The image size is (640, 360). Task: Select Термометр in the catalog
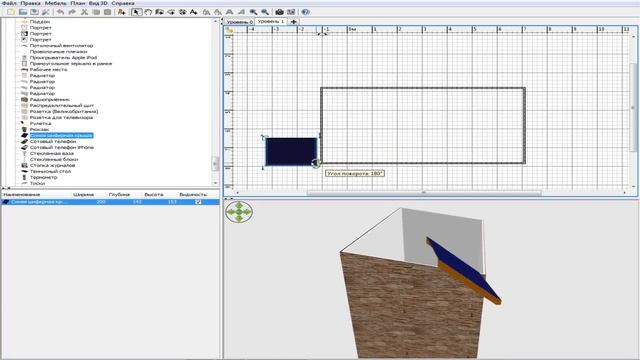44,178
